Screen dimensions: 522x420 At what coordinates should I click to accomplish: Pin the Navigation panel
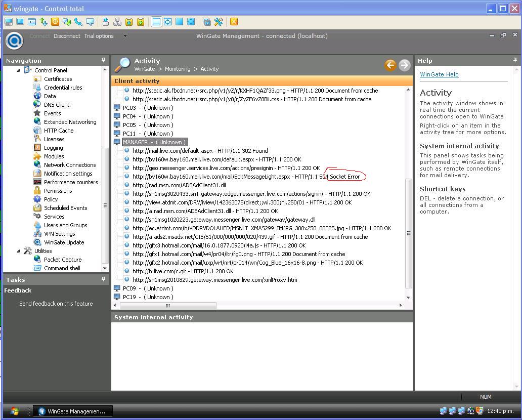click(104, 60)
